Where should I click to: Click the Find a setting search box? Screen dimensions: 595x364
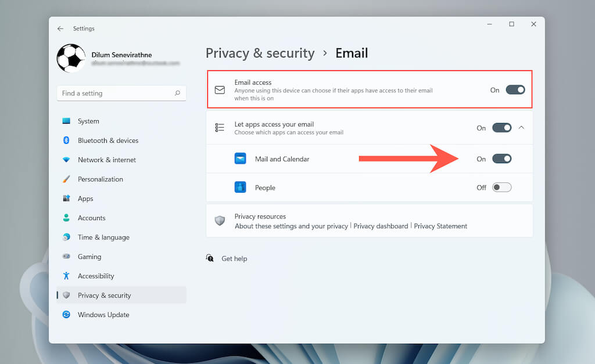tap(121, 93)
